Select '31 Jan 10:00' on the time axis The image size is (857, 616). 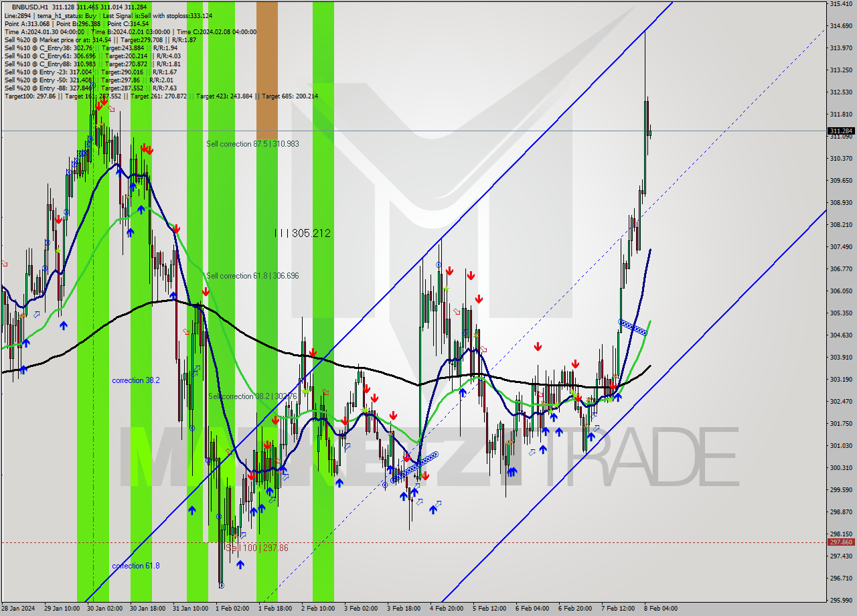189,609
